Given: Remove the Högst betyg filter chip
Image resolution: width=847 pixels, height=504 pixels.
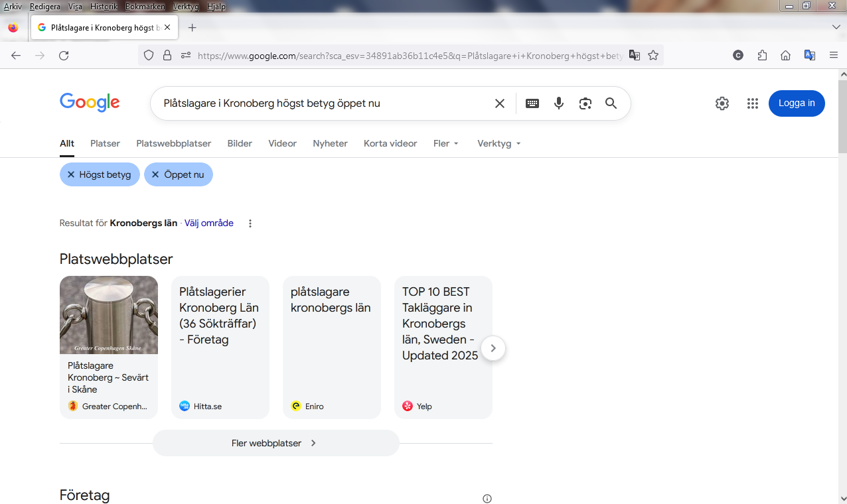Looking at the screenshot, I should tap(71, 174).
